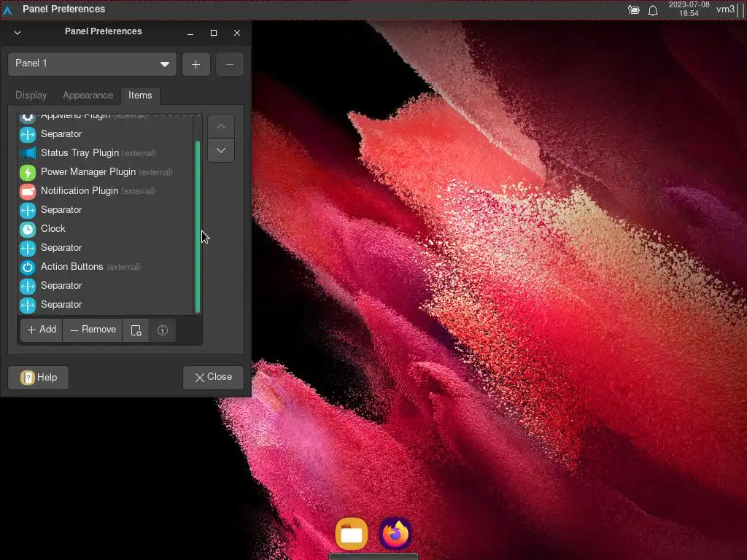Move selected item up with arrow button
Image resolution: width=747 pixels, height=560 pixels.
click(x=221, y=127)
